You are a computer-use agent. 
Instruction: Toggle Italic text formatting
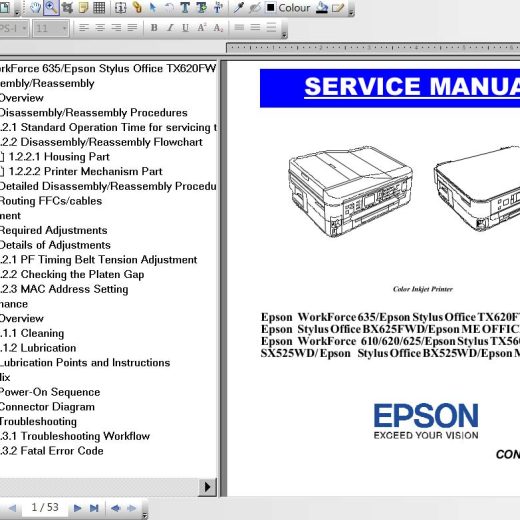(170, 28)
